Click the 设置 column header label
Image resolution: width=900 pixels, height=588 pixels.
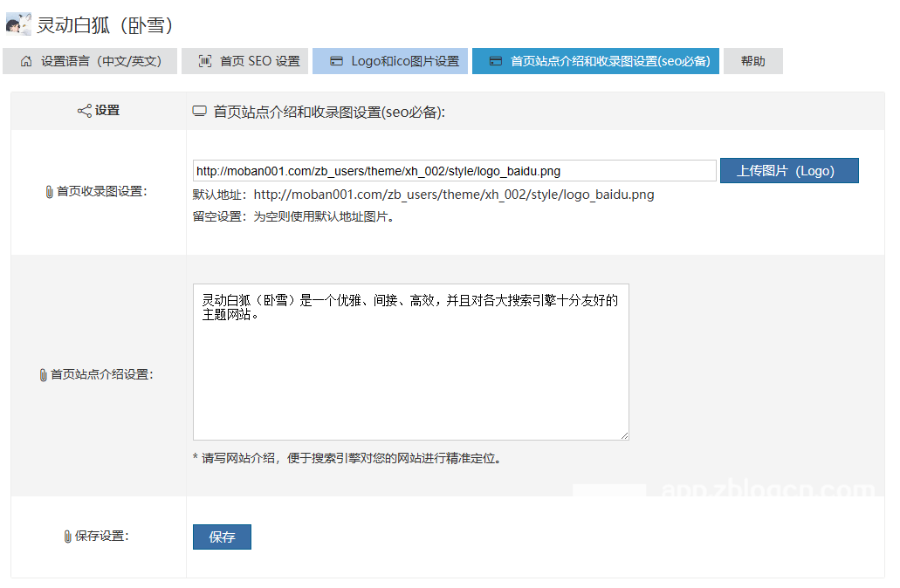click(x=107, y=111)
